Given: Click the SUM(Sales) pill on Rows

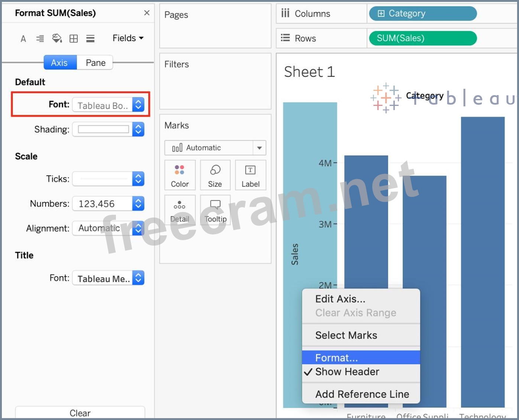Looking at the screenshot, I should pyautogui.click(x=422, y=38).
